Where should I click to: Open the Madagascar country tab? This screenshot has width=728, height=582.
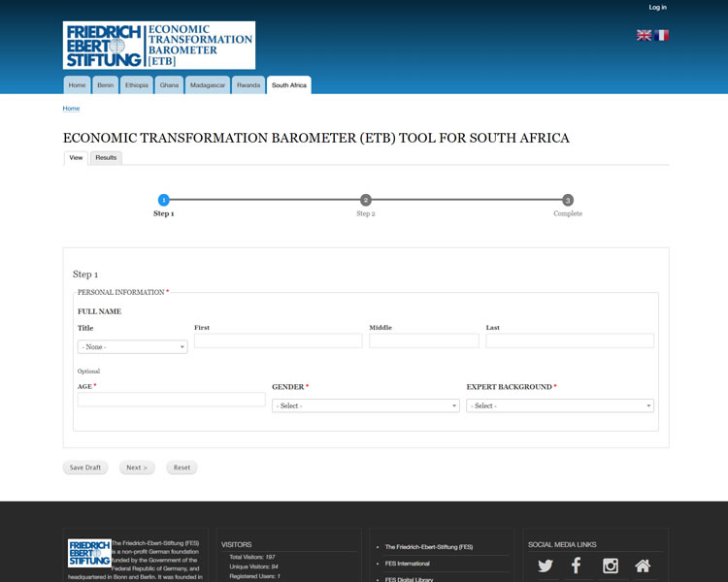(208, 85)
